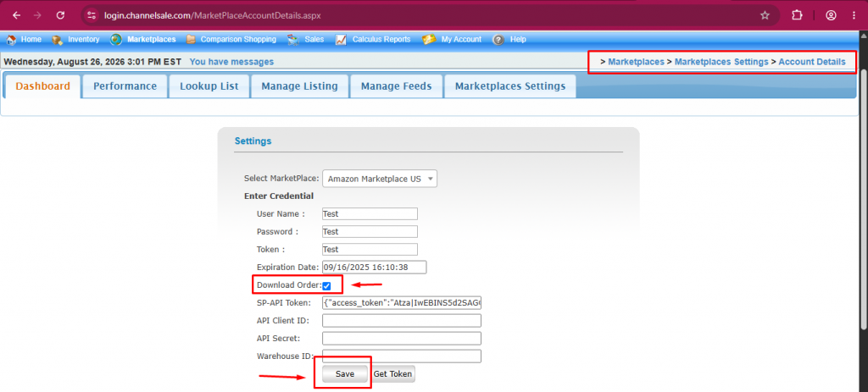Open the Sales menu
The image size is (868, 392).
[x=314, y=39]
